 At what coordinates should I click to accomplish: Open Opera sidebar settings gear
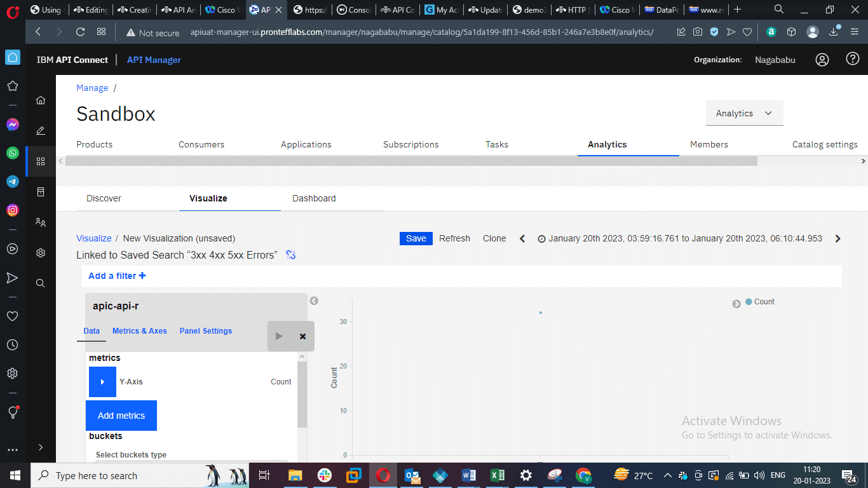[x=12, y=374]
